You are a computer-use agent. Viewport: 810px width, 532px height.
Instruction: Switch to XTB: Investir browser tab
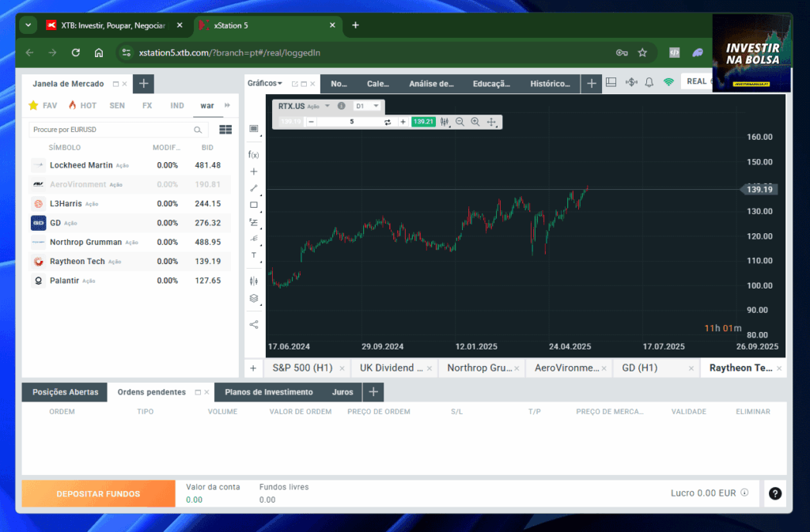(113, 25)
